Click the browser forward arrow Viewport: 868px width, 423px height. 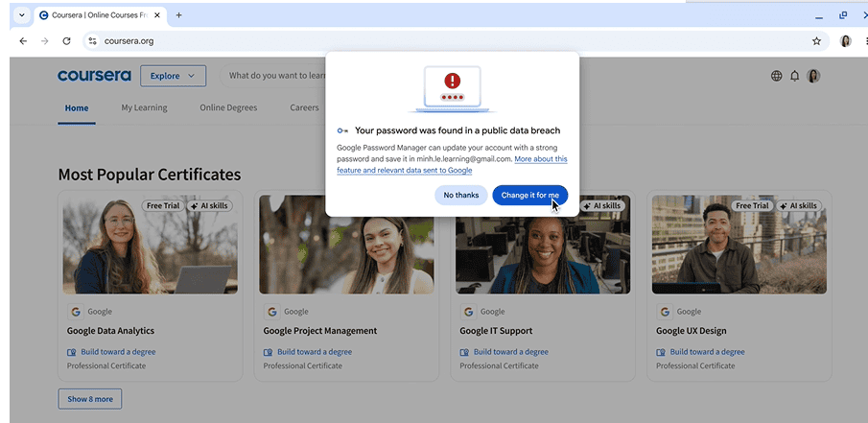45,41
